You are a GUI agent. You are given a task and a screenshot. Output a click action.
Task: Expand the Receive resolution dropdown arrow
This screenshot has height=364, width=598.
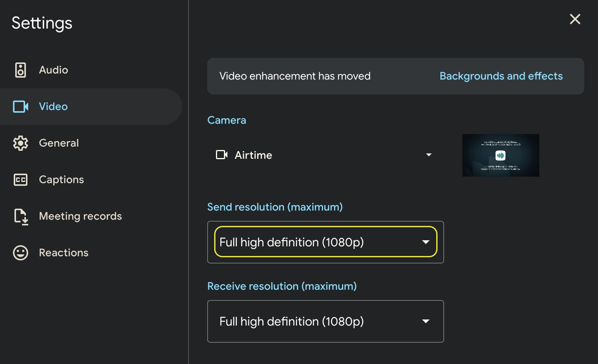(425, 321)
